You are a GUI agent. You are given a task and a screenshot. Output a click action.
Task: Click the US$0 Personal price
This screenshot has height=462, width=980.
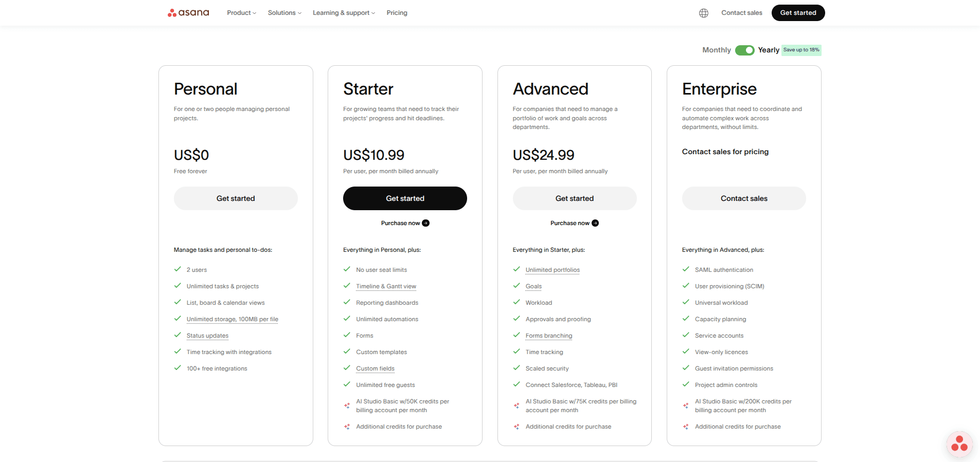(x=191, y=155)
